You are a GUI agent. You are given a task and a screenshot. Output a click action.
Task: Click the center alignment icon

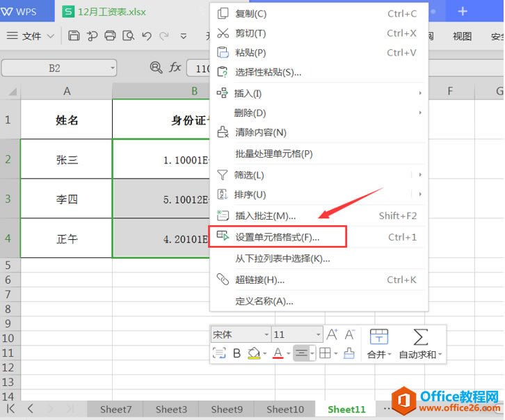(x=301, y=353)
